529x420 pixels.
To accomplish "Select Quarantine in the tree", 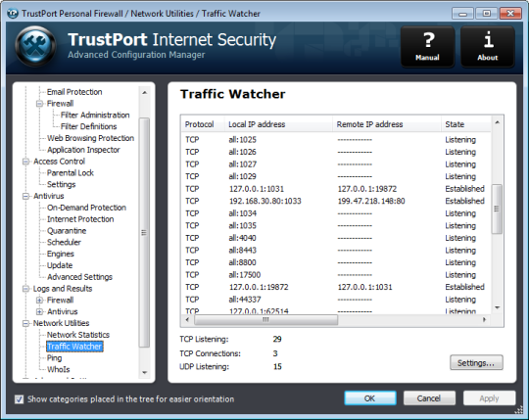I will coord(67,231).
